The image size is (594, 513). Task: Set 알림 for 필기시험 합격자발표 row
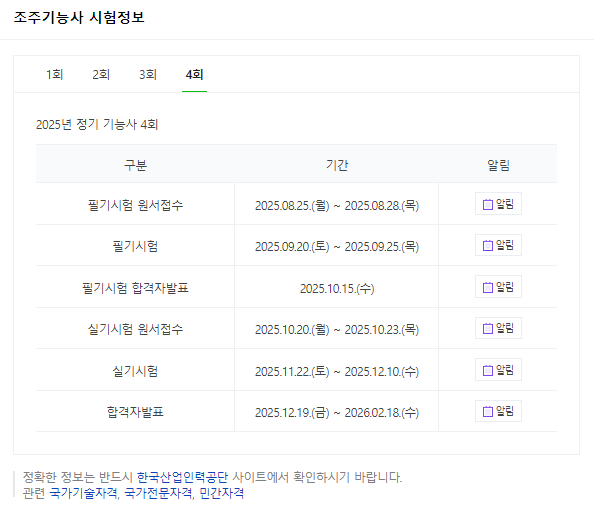click(x=498, y=287)
